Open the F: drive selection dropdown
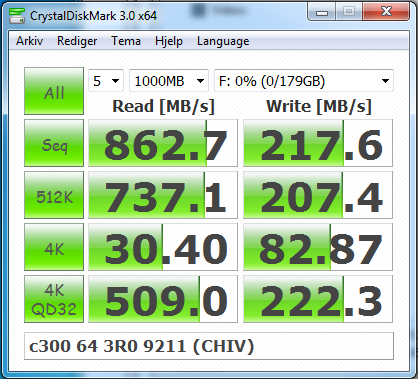The image size is (418, 379). point(304,81)
